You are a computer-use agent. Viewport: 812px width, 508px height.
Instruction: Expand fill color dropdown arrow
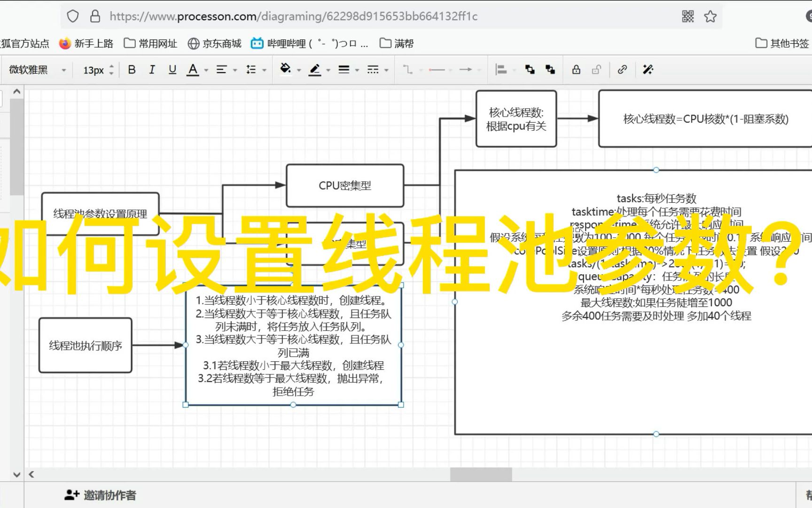(x=299, y=70)
